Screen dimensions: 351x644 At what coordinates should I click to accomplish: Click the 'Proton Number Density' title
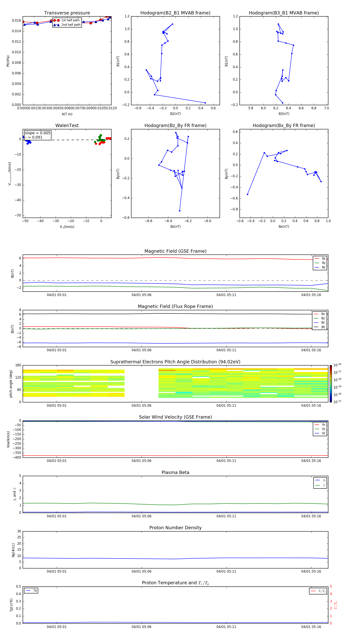coord(175,528)
